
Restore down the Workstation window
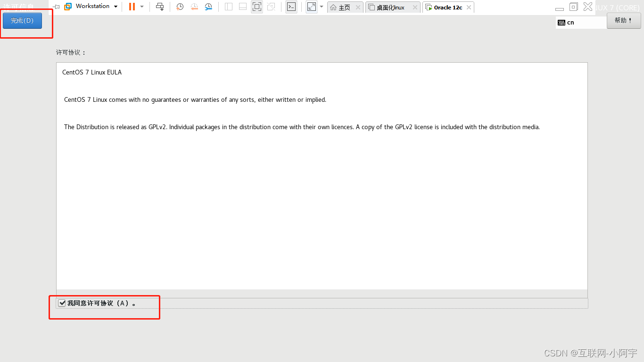pyautogui.click(x=574, y=7)
